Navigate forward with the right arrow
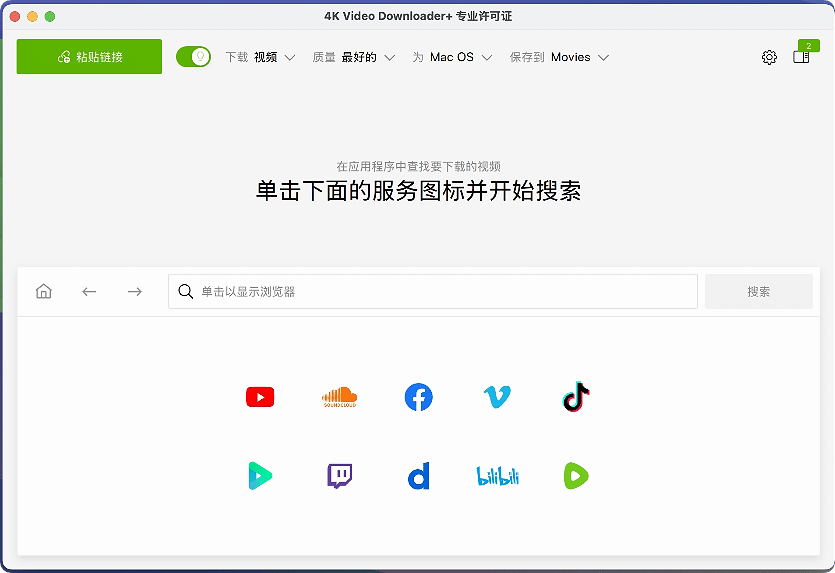 click(135, 291)
